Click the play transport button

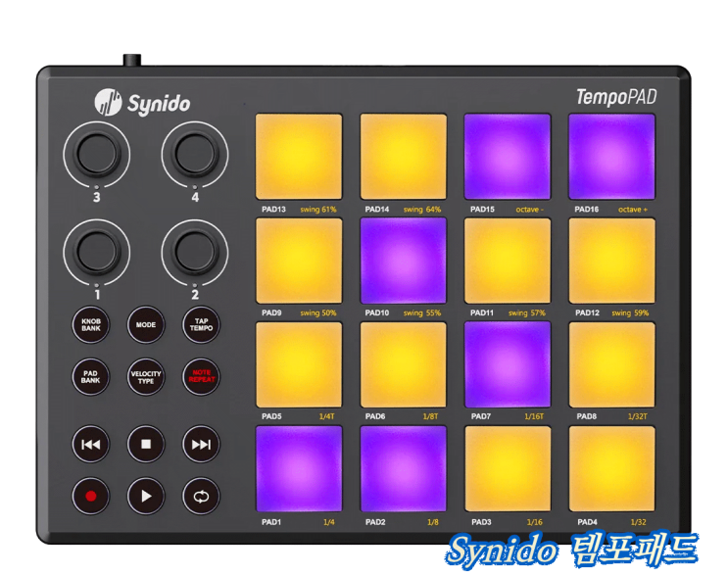point(146,496)
